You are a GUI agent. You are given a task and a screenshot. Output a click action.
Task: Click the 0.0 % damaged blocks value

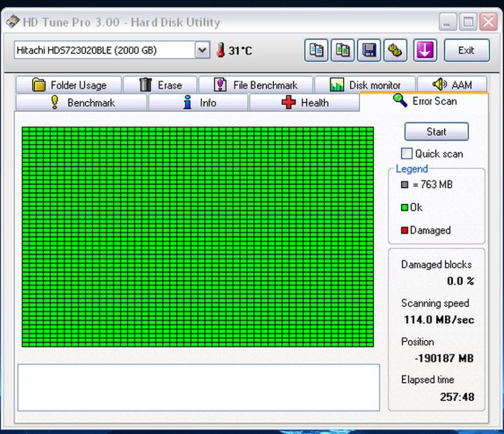[x=460, y=281]
